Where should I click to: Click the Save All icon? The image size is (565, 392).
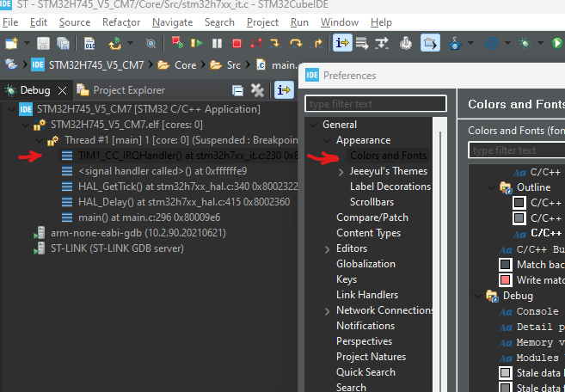tap(63, 43)
